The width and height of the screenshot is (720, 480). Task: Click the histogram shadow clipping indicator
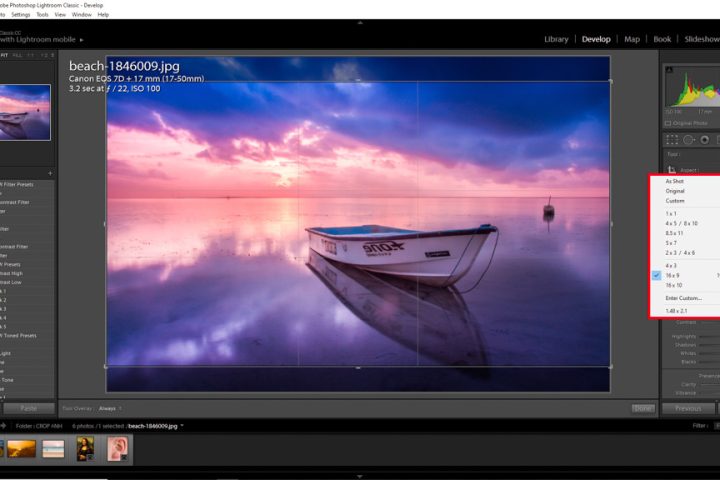click(669, 70)
